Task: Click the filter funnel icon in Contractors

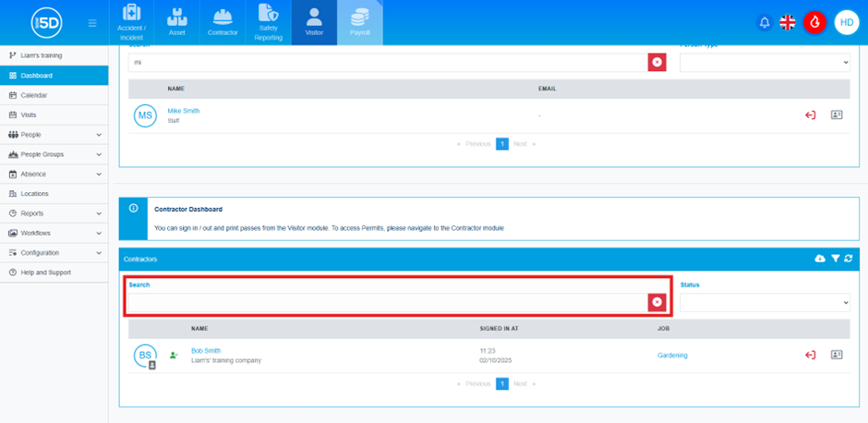Action: click(x=835, y=260)
